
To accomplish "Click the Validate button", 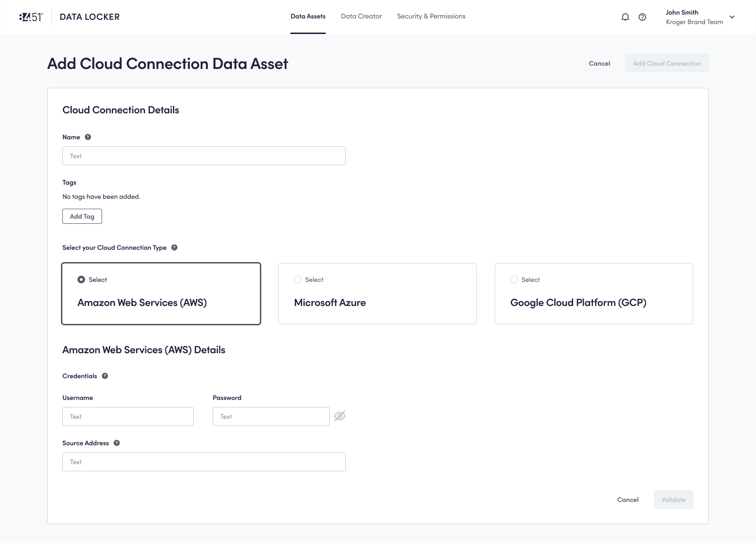I will point(674,500).
